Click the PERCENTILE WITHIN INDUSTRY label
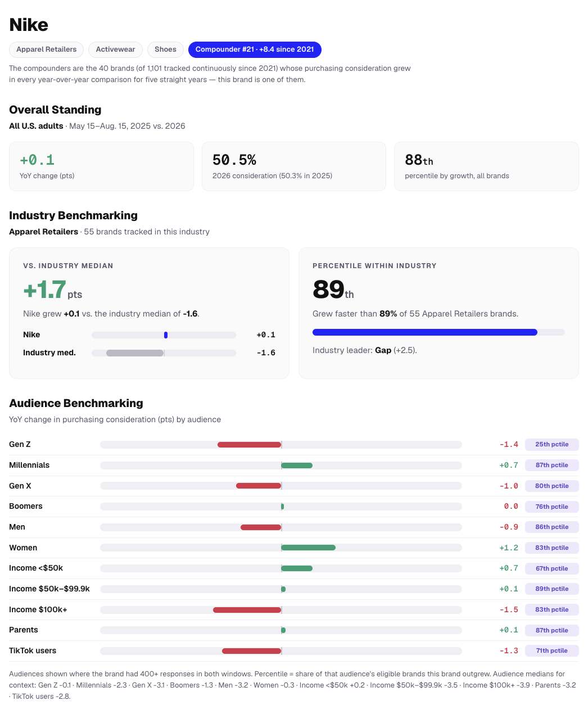The width and height of the screenshot is (588, 705). pos(374,266)
